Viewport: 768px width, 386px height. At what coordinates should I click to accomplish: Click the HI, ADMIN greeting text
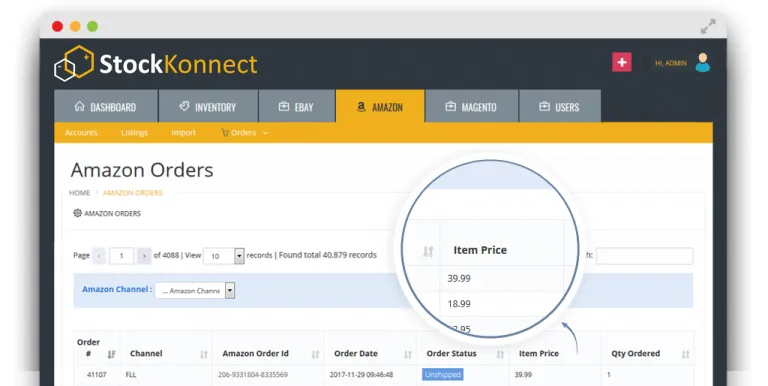click(x=671, y=63)
